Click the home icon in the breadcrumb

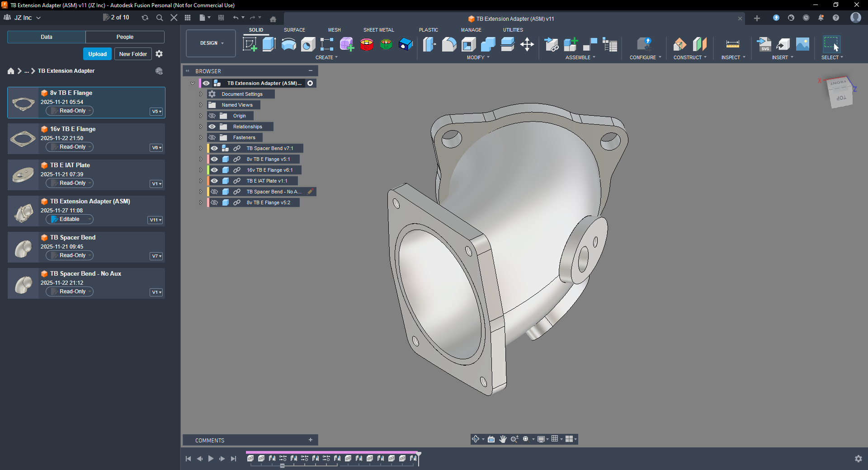click(x=11, y=71)
